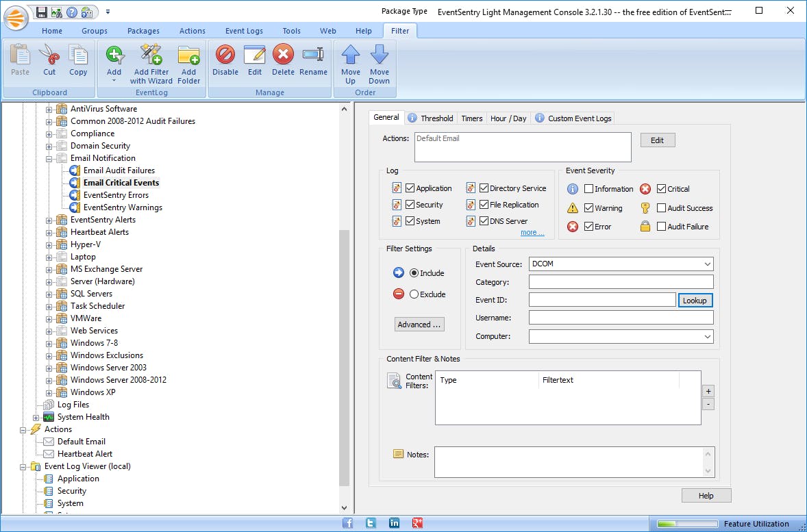The image size is (807, 532).
Task: Click the more... link under Log
Action: click(532, 233)
